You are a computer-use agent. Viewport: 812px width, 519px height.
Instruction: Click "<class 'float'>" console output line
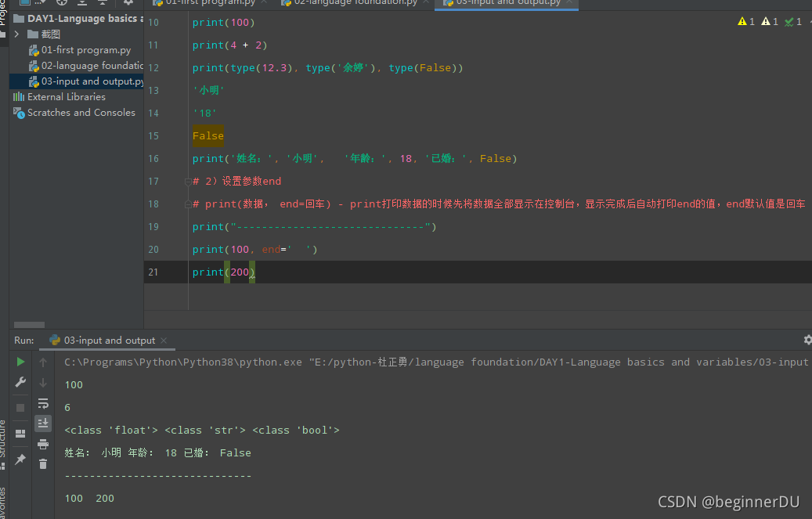[x=202, y=431]
